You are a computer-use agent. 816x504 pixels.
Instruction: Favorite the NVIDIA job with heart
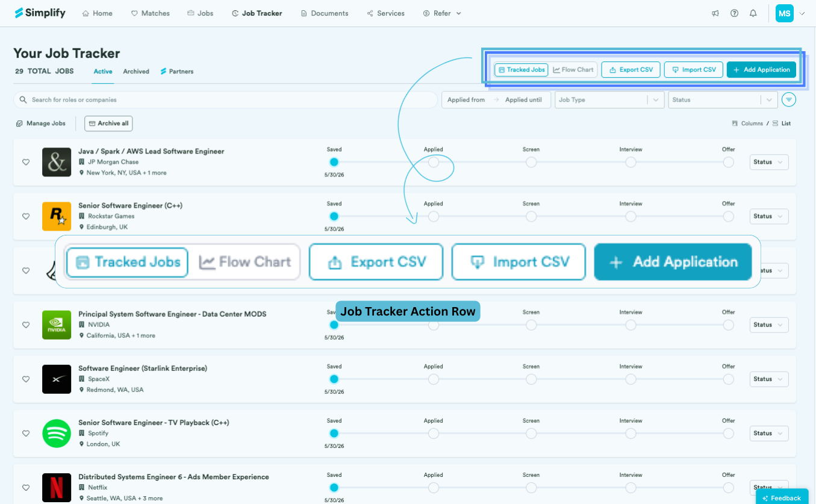26,325
